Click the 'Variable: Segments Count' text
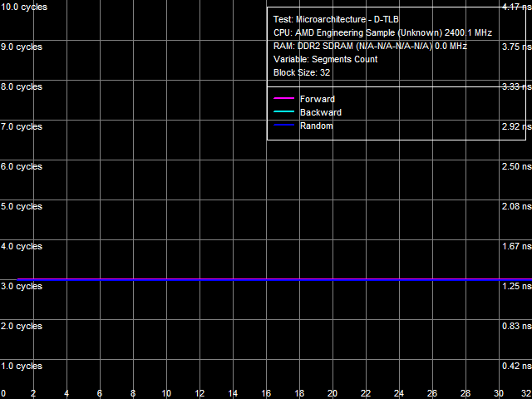This screenshot has width=532, height=399. click(325, 59)
